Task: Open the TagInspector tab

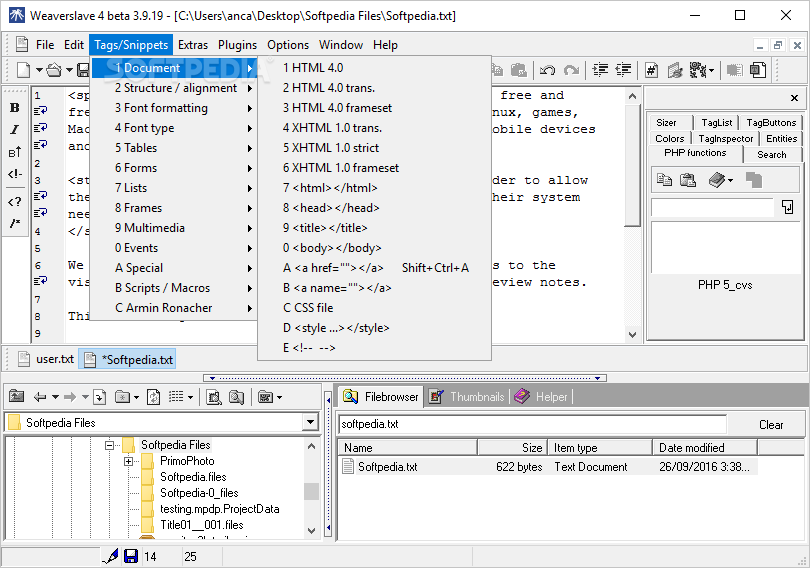Action: coord(725,138)
